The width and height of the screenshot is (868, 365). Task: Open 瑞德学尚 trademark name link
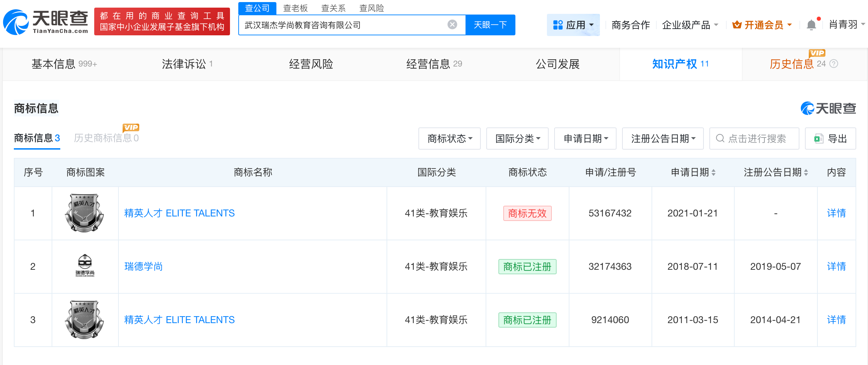coord(143,266)
